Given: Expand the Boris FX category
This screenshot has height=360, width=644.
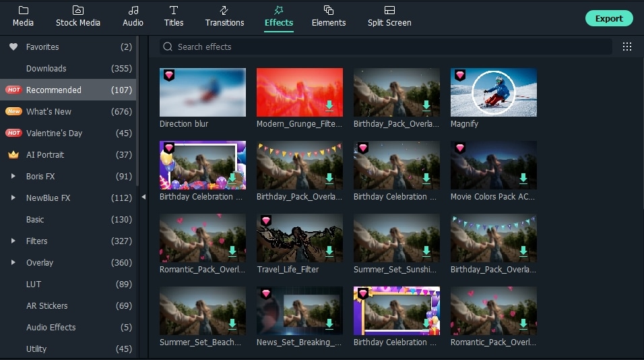Looking at the screenshot, I should click(13, 177).
